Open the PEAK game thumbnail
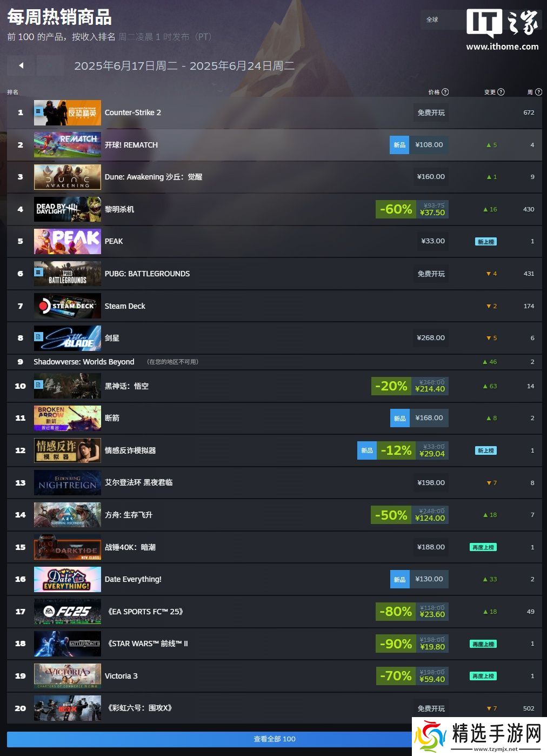Viewport: 547px width, 756px height. 68,241
